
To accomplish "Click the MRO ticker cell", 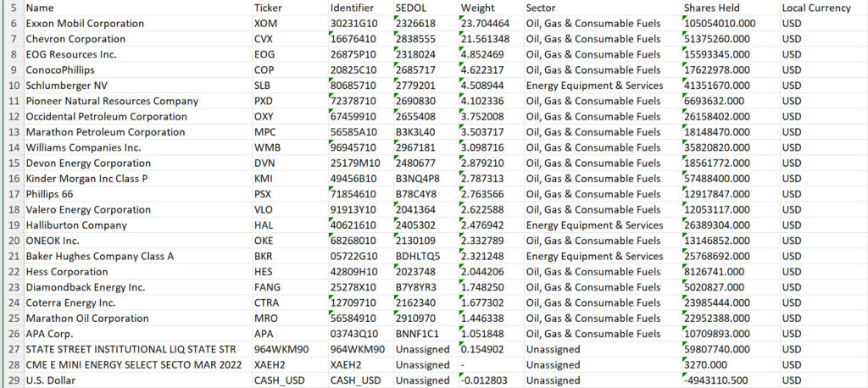I will tap(290, 319).
